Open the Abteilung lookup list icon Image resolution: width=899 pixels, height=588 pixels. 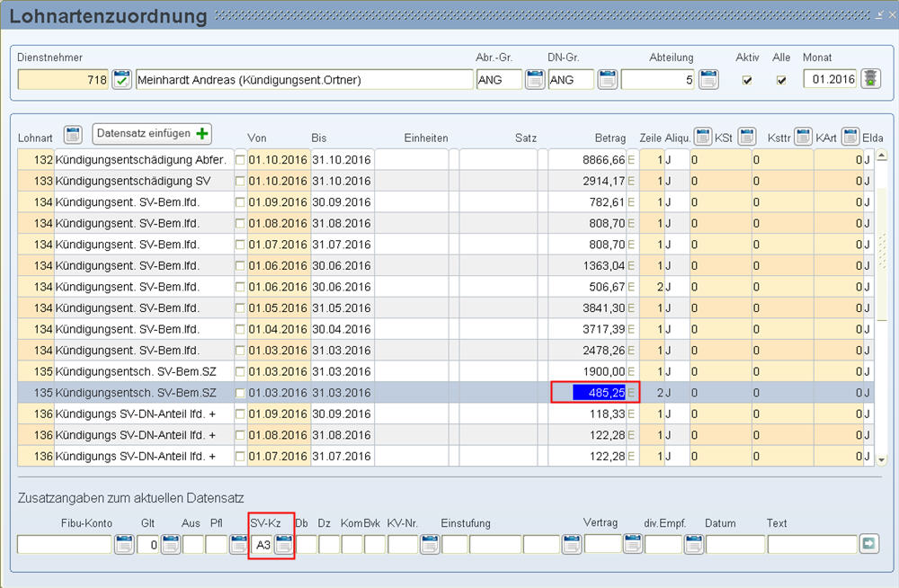(708, 80)
